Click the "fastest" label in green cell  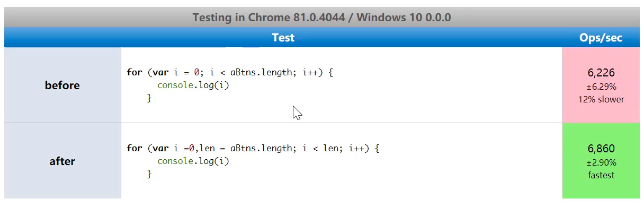601,175
